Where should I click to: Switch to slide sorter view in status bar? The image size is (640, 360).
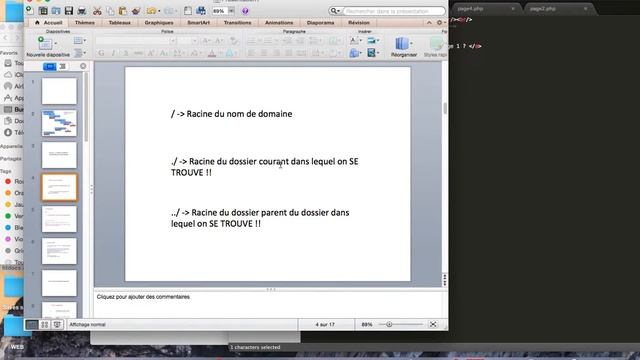coord(44,324)
